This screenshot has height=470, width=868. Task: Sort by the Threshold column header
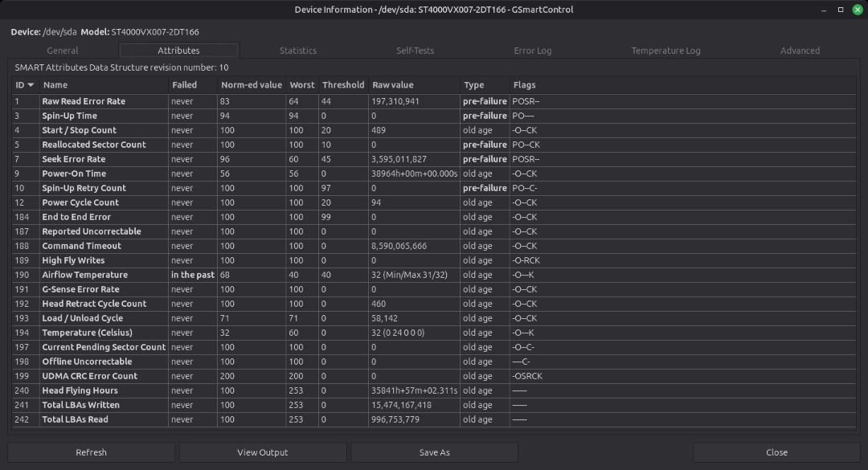[343, 84]
